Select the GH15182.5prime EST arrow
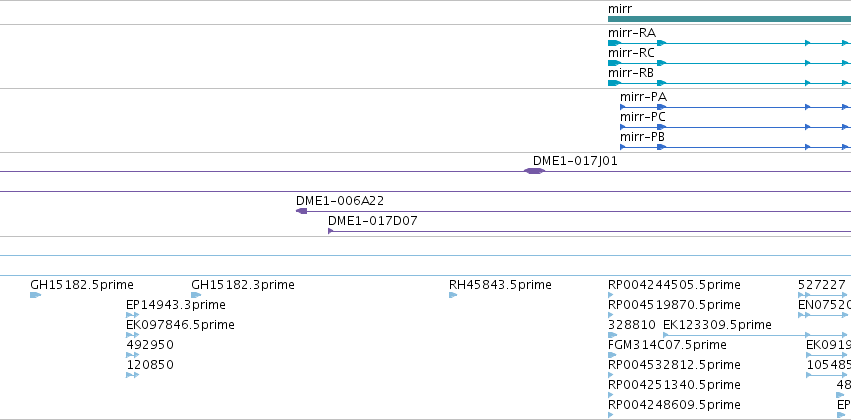851x420 pixels. tap(35, 295)
